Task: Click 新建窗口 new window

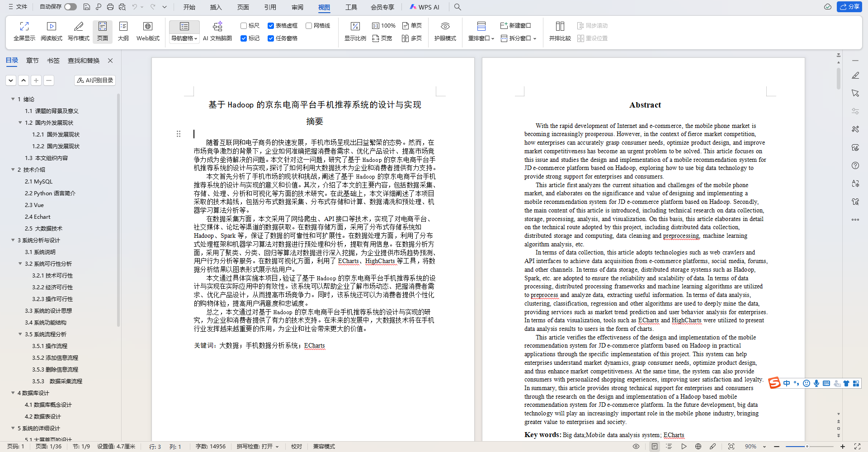Action: point(516,26)
